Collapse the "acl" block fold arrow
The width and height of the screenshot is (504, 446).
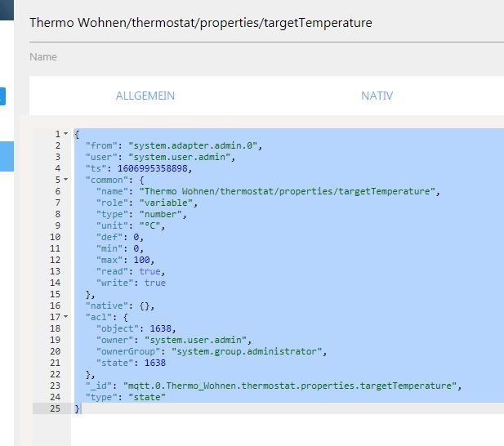coord(66,316)
